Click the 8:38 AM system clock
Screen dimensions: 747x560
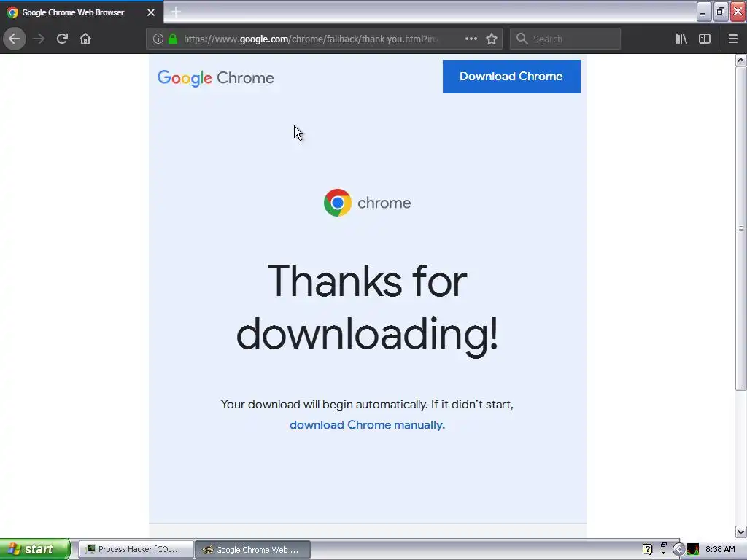coord(720,550)
